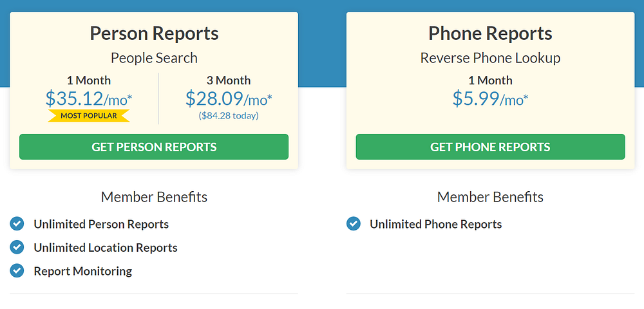Select the $5.99 per month phone plan
This screenshot has height=309, width=644.
pos(491,98)
